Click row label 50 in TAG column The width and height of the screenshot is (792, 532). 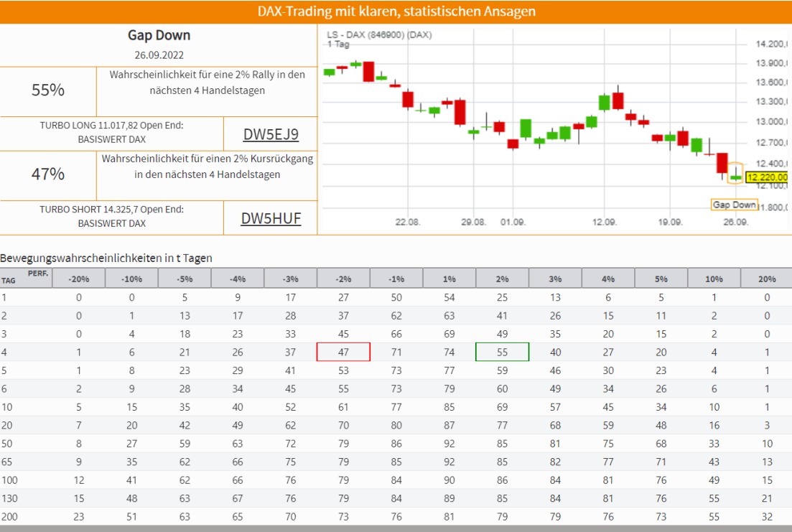7,444
